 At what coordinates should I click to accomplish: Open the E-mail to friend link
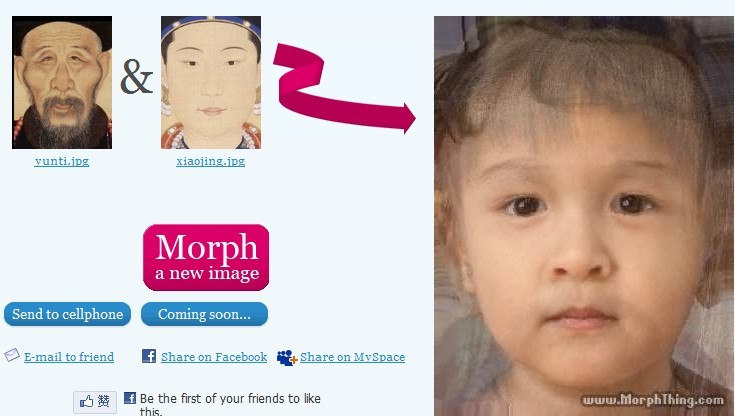tap(69, 357)
